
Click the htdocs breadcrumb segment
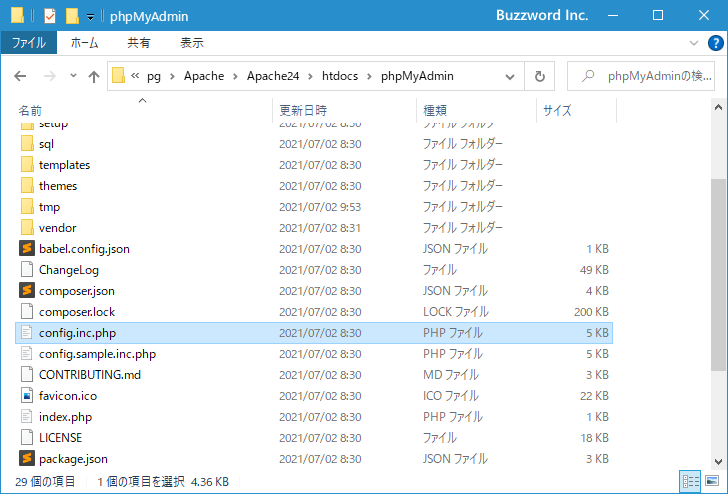(340, 76)
